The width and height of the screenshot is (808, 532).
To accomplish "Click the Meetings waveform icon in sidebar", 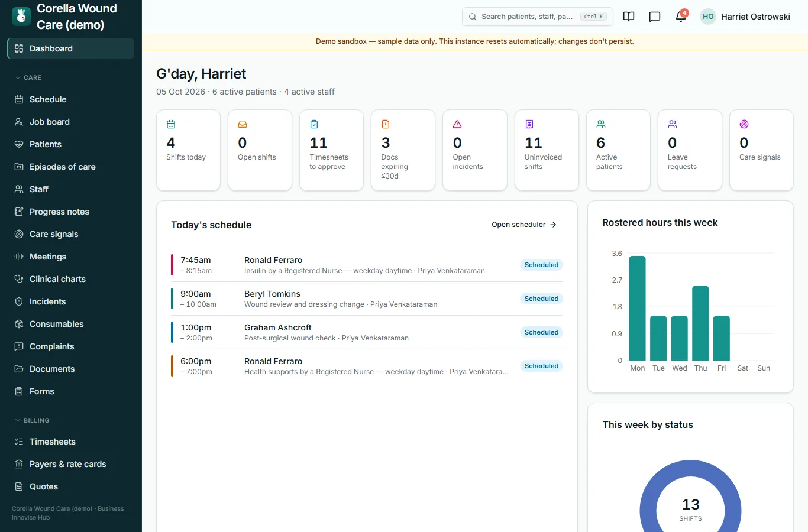I will pos(19,257).
